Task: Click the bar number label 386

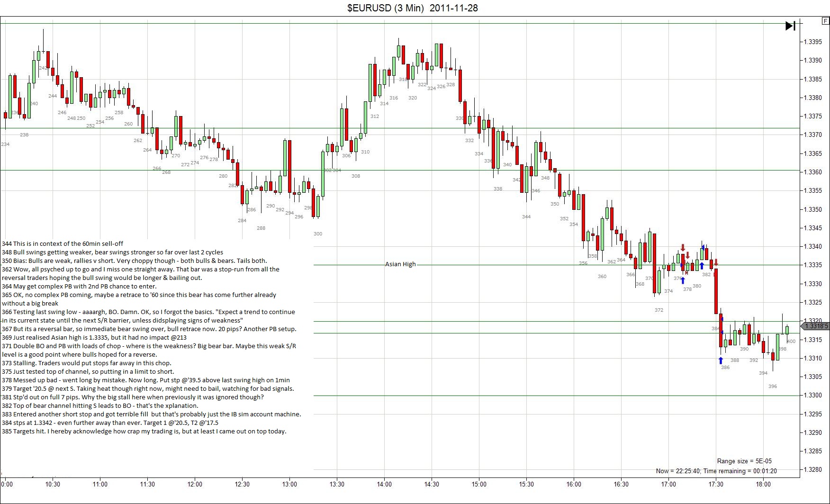Action: (725, 367)
